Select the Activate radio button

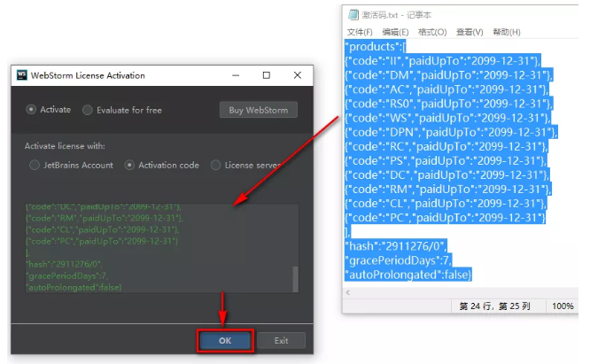coord(49,110)
